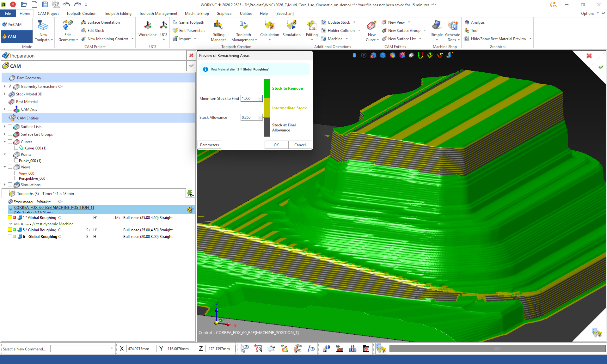
Task: Check the View_000 checkbox
Action: [x=16, y=173]
